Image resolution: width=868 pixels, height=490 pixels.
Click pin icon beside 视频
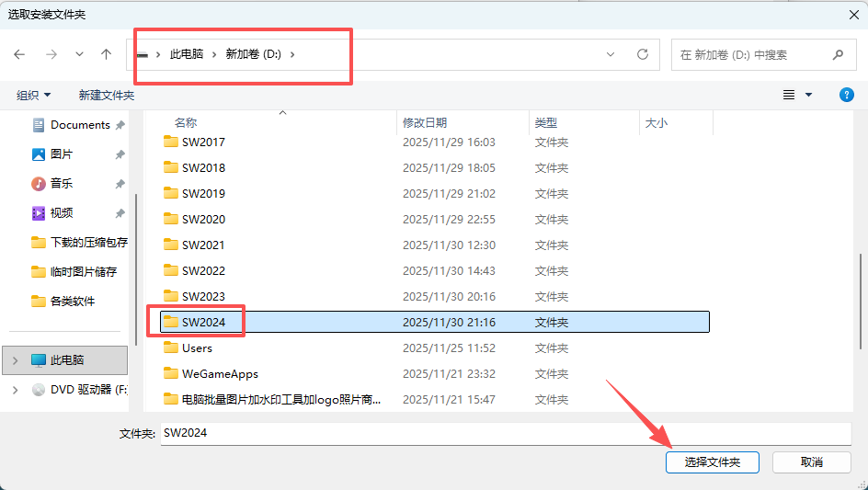tap(120, 213)
